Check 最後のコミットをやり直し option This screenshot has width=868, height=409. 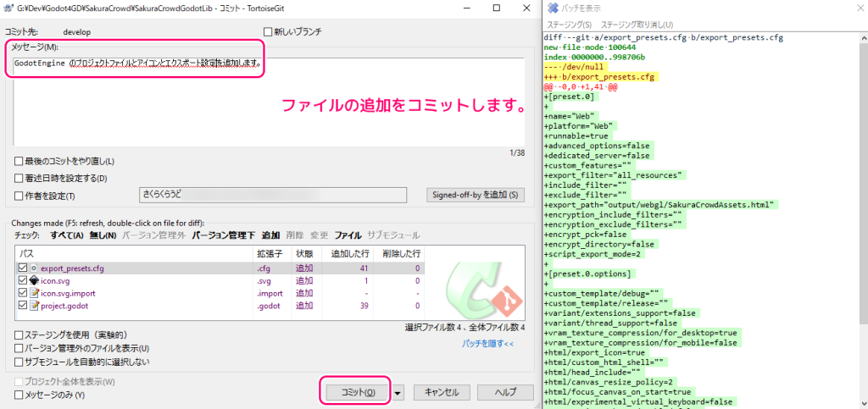(19, 162)
